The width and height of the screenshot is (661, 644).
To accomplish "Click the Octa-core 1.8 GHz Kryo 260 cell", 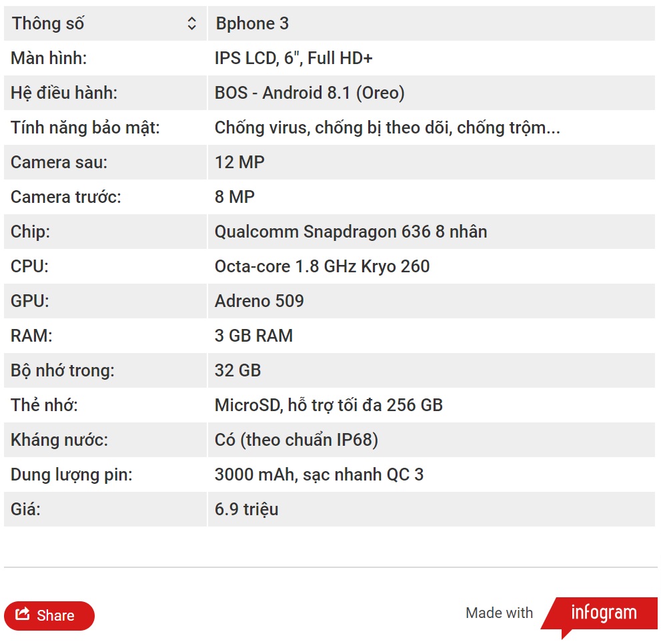I will point(432,266).
